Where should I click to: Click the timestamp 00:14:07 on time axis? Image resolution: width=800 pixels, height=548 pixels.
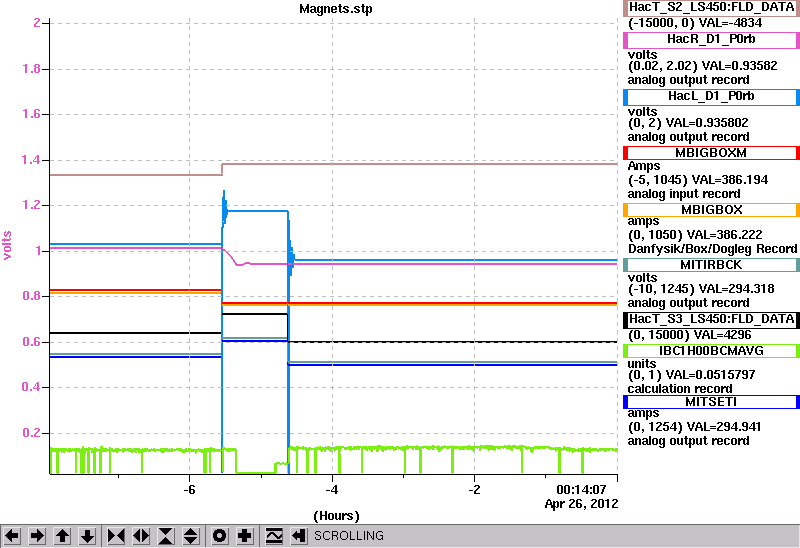click(581, 490)
